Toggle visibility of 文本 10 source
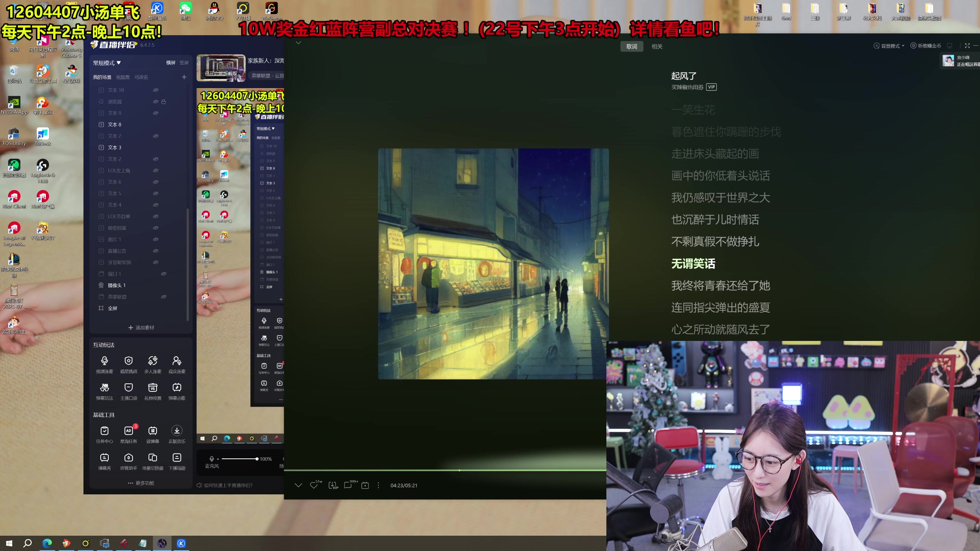Viewport: 980px width, 551px height. pyautogui.click(x=156, y=90)
